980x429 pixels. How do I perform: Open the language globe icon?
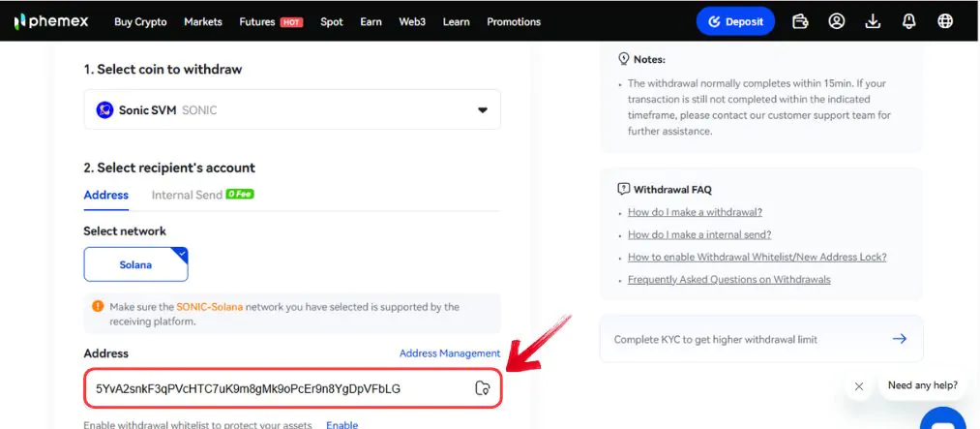945,21
